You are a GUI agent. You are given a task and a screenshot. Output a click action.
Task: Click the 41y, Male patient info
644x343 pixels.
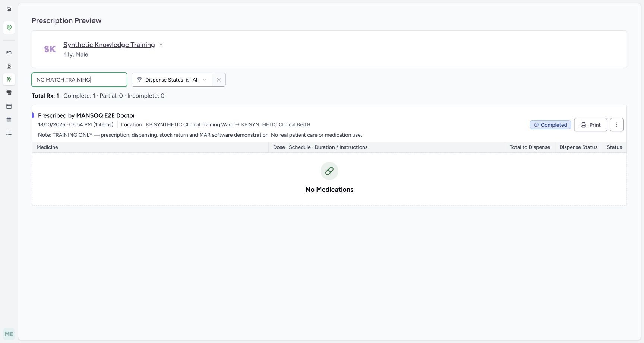[x=76, y=54]
